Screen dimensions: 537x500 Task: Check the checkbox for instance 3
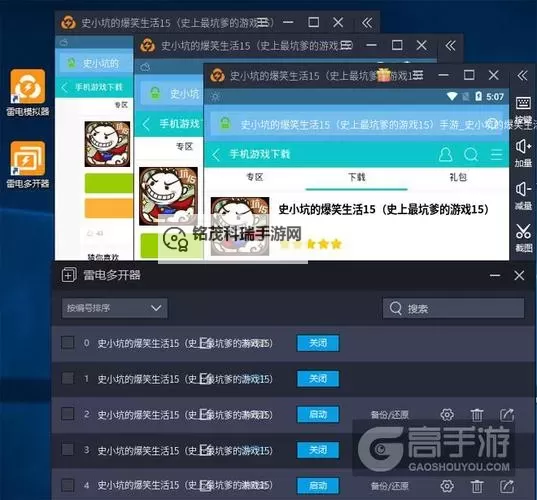tap(67, 449)
